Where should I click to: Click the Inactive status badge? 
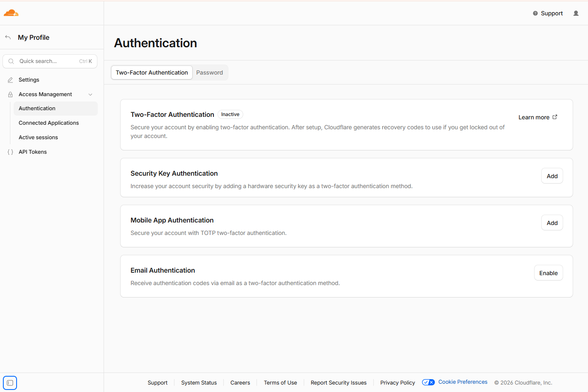(x=230, y=114)
